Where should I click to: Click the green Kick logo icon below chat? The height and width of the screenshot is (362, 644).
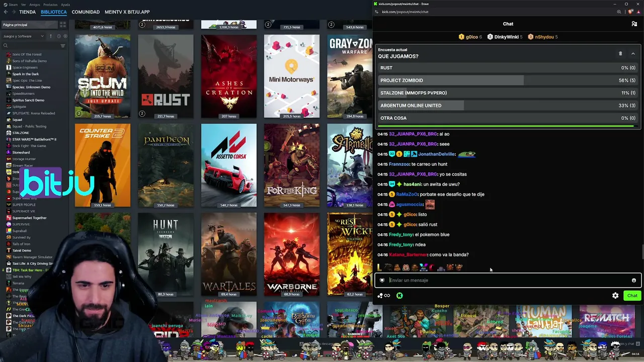[x=399, y=296]
